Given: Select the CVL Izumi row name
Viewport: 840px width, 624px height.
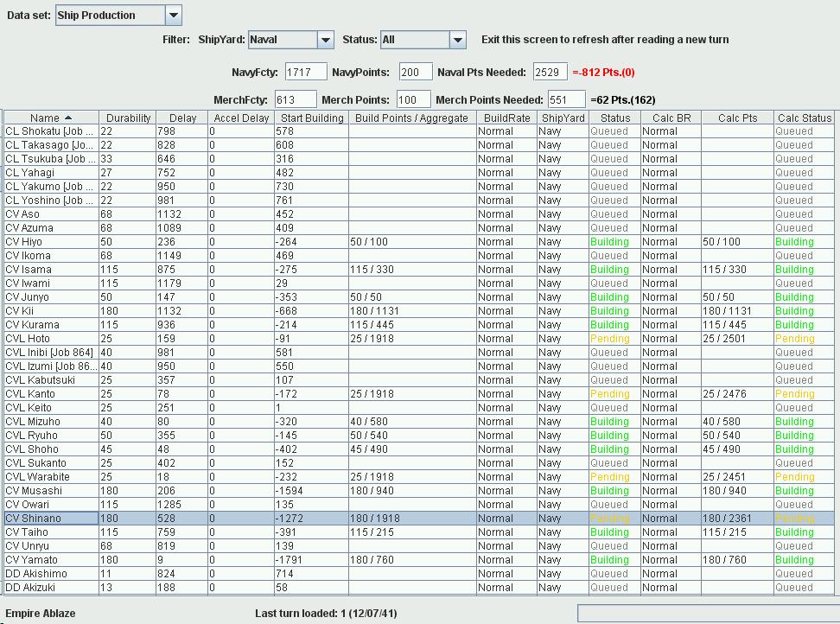Looking at the screenshot, I should (x=52, y=366).
